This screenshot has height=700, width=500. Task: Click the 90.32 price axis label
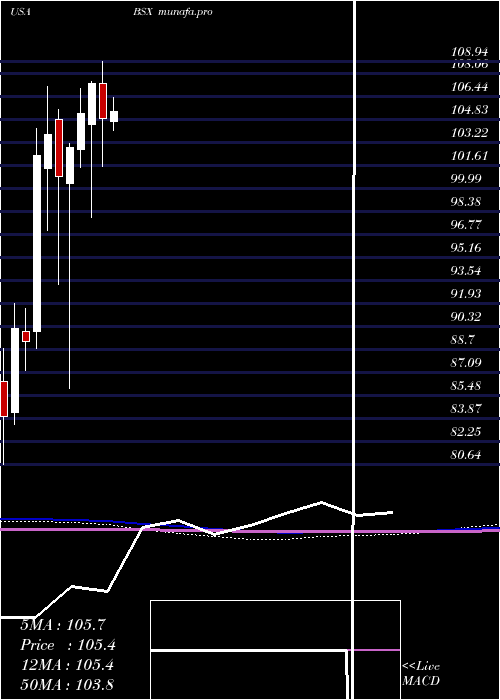(466, 317)
